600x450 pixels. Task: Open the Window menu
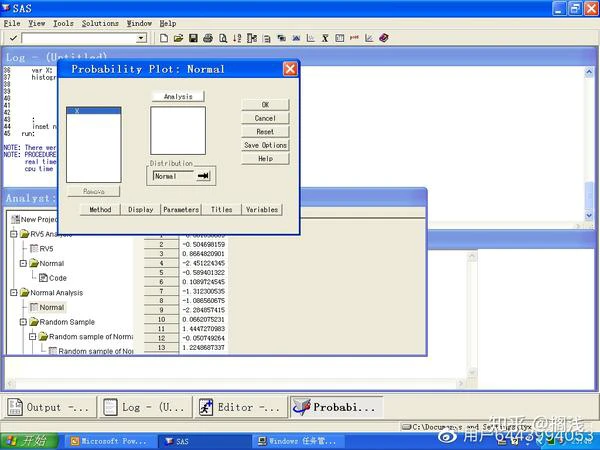coord(139,23)
